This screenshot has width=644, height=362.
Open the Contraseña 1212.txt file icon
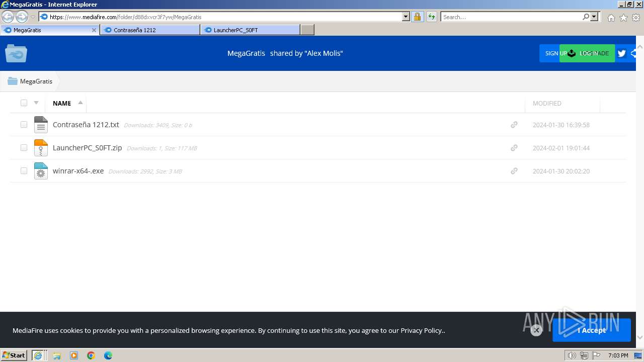tap(41, 125)
